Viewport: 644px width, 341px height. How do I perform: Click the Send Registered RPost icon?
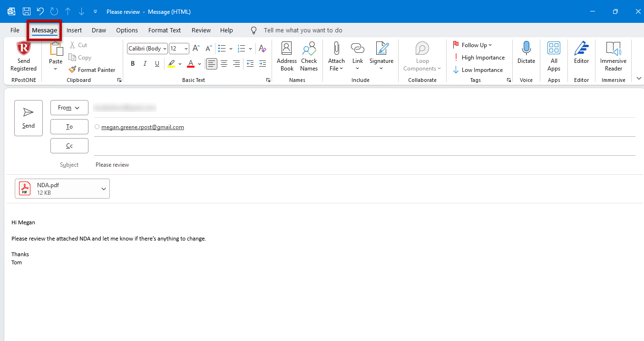click(23, 49)
